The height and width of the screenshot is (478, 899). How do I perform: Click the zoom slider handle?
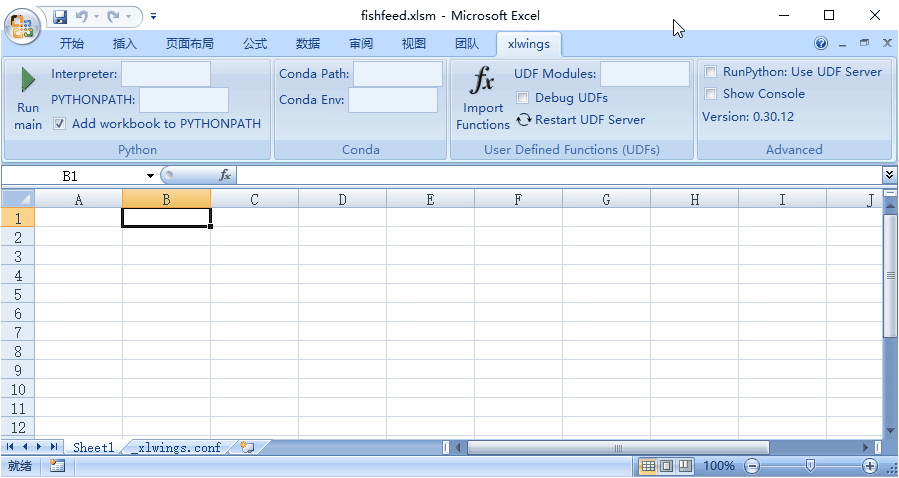point(810,465)
